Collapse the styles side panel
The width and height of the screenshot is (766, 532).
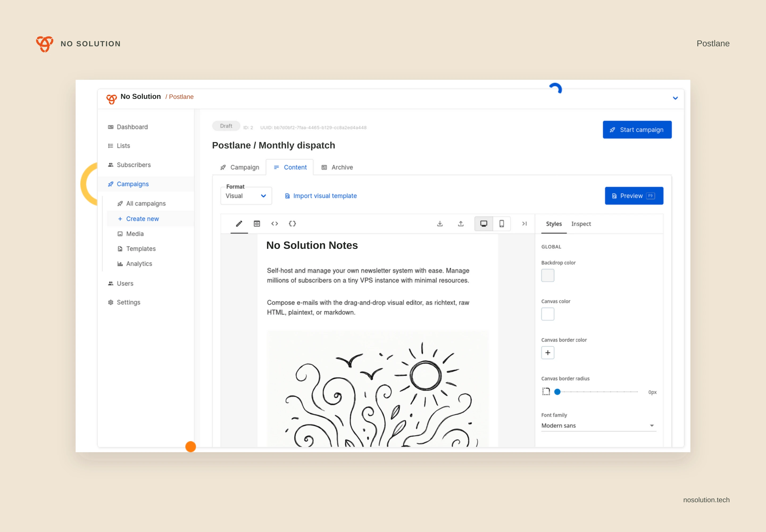(x=524, y=224)
